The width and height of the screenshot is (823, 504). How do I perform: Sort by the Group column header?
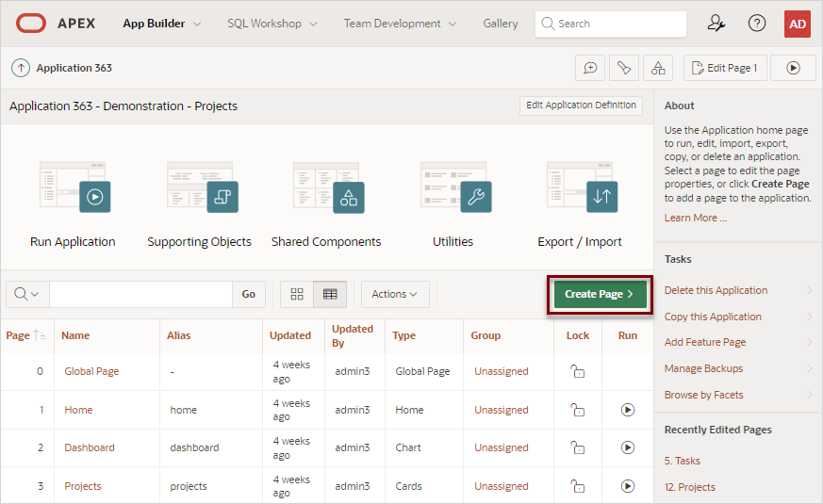click(486, 335)
